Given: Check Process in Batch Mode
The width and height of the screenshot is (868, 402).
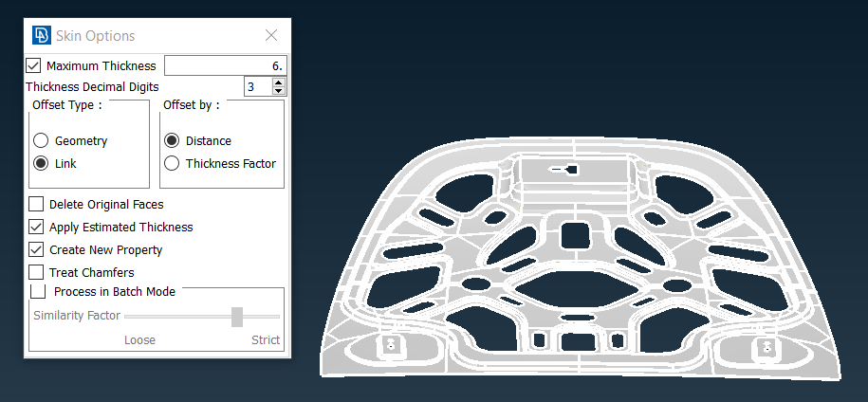Looking at the screenshot, I should coord(39,291).
